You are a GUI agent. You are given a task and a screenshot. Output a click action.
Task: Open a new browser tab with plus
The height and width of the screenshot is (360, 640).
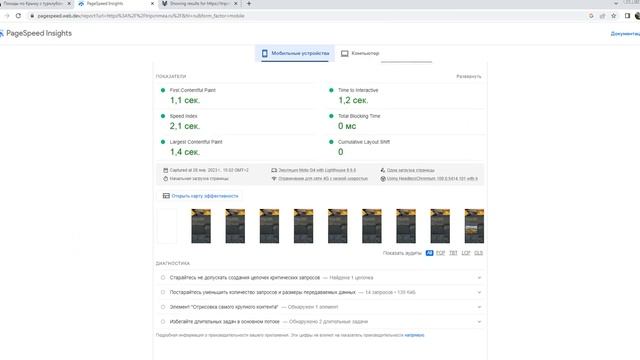tap(249, 4)
